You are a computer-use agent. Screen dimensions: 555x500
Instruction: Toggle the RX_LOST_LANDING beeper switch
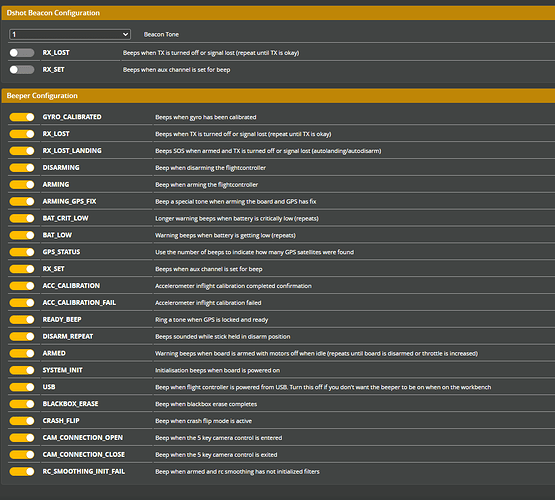(x=22, y=151)
